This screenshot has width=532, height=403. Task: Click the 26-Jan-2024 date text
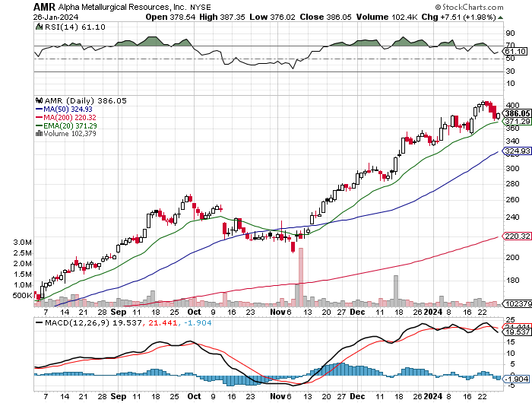pos(55,17)
